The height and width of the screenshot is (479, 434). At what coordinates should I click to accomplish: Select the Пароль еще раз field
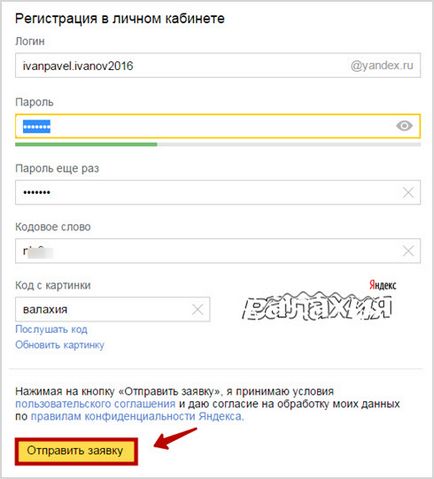point(218,192)
